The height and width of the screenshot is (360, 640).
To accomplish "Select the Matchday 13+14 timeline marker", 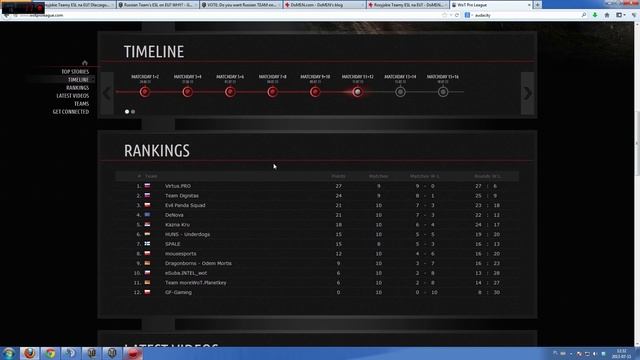I will click(400, 92).
